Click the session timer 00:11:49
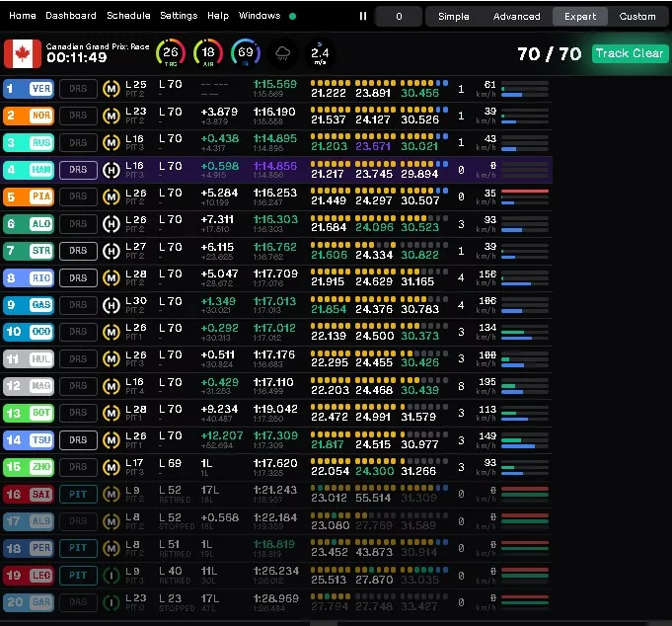This screenshot has height=626, width=672. tap(77, 57)
